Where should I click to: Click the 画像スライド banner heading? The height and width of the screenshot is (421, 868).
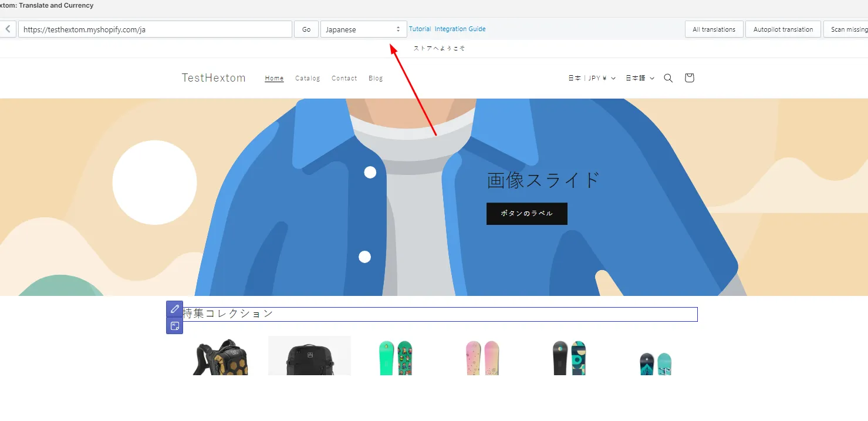(x=543, y=180)
